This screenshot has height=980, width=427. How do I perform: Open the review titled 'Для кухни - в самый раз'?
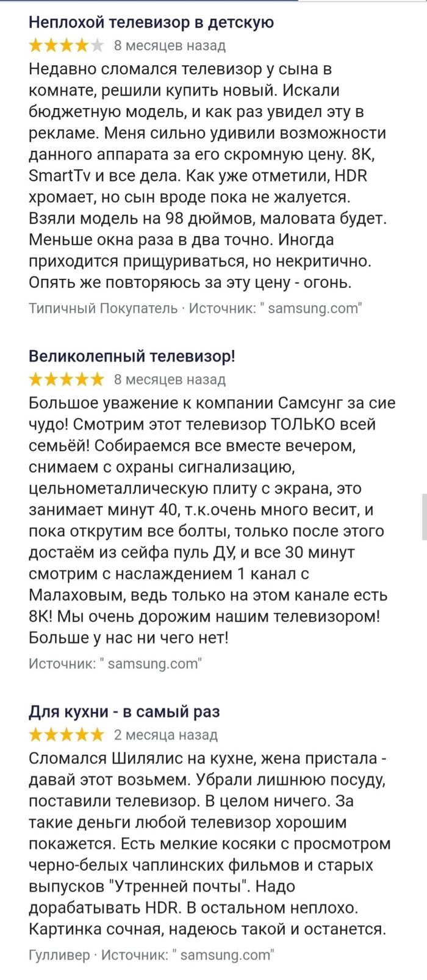coord(124,712)
